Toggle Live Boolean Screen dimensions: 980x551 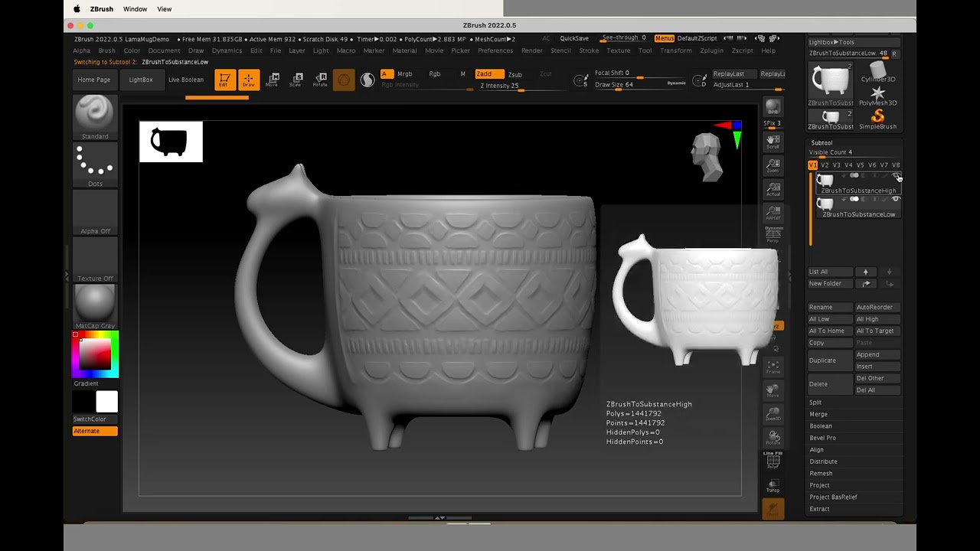(x=186, y=80)
